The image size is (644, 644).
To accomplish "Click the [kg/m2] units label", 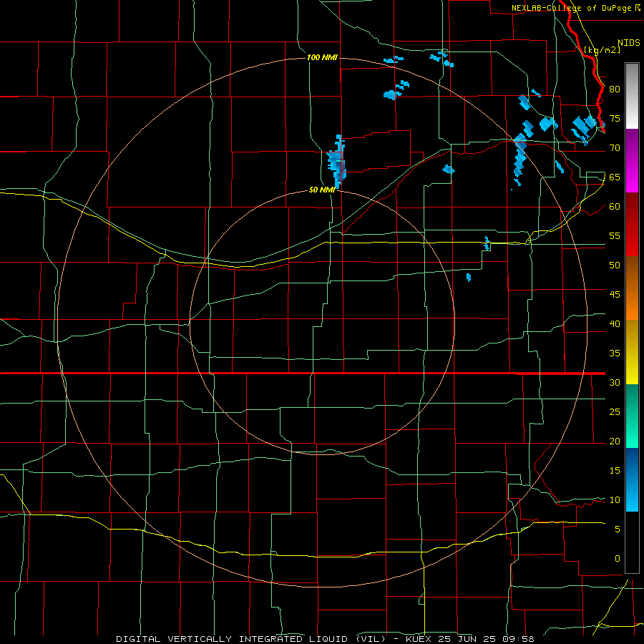I will tap(602, 50).
